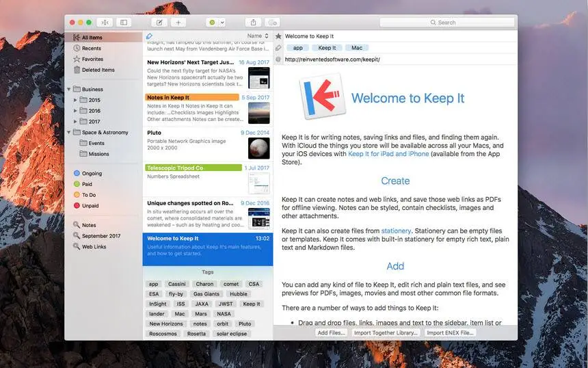Toggle favorite star for Welcome to Keep It
588x368 pixels.
click(278, 36)
